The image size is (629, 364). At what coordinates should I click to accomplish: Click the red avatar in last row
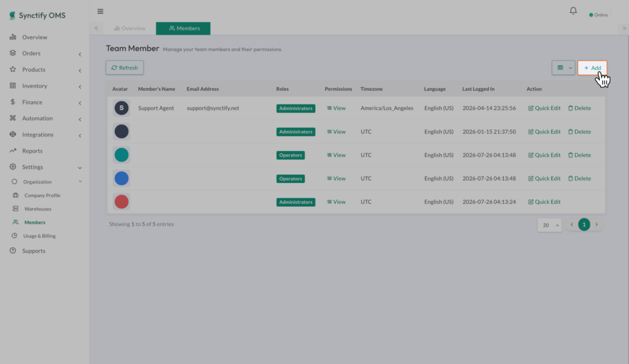point(122,202)
